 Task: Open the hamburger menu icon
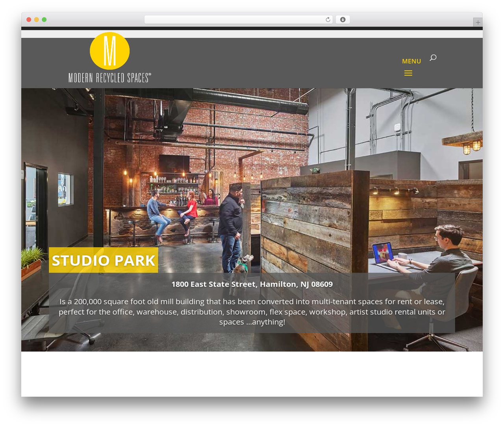tap(408, 73)
